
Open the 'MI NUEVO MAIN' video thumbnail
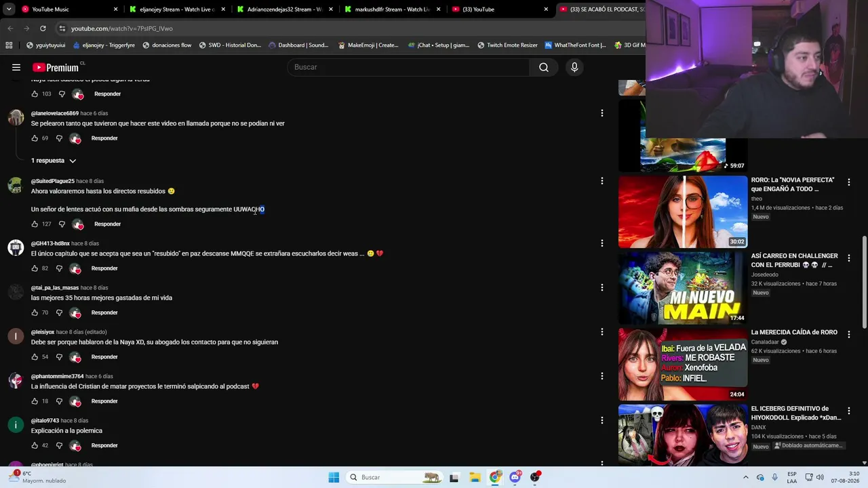(x=683, y=288)
